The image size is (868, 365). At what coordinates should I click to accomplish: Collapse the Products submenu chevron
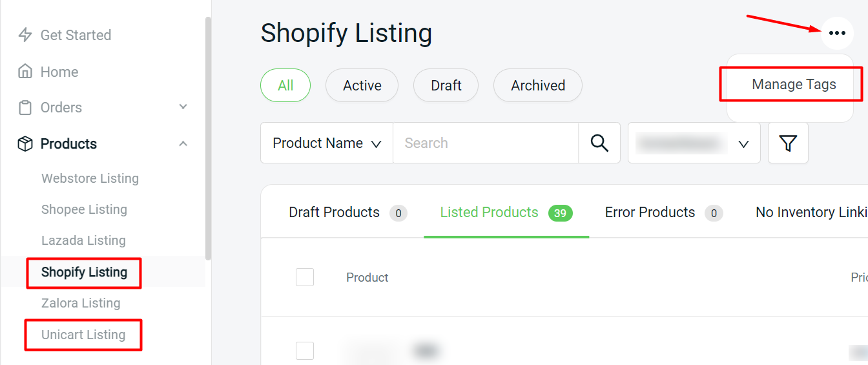183,143
